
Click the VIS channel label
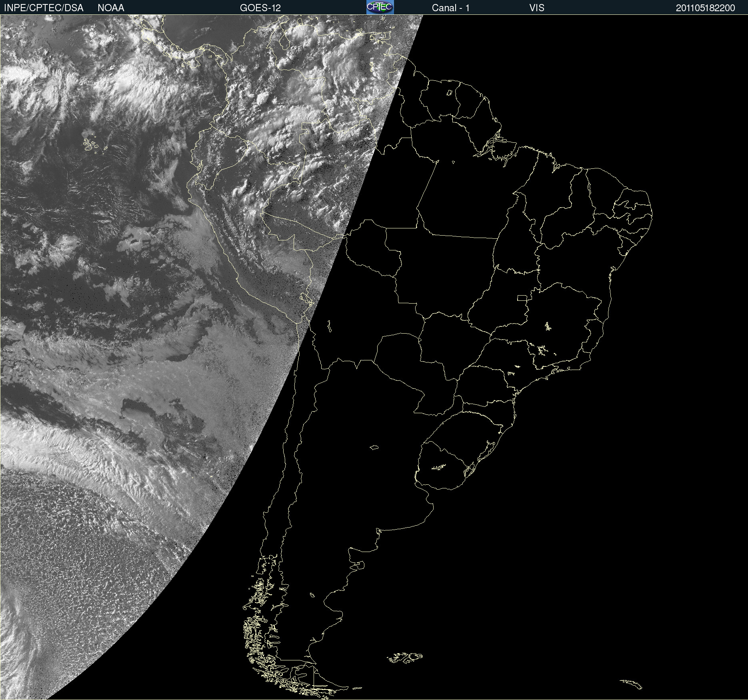[537, 8]
